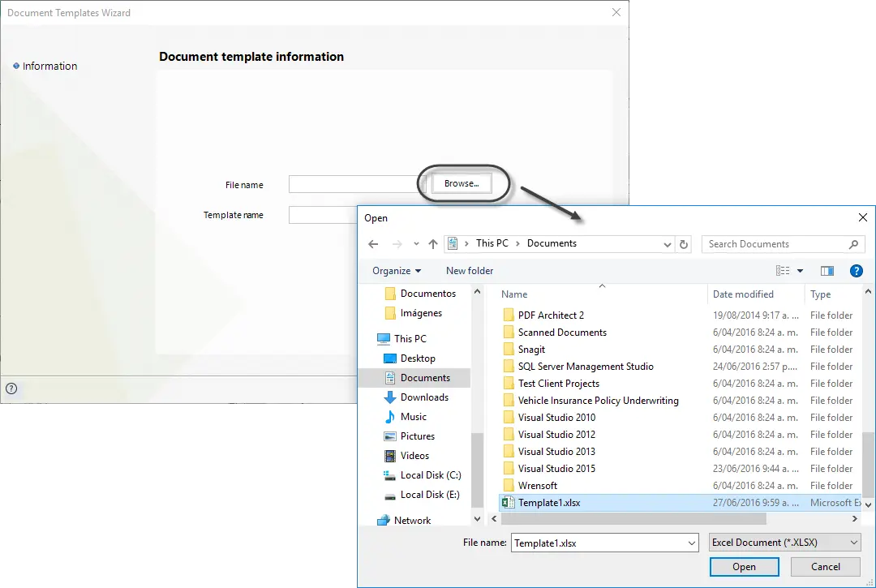The width and height of the screenshot is (876, 588).
Task: Select the Test Client Projects folder
Action: pos(559,384)
